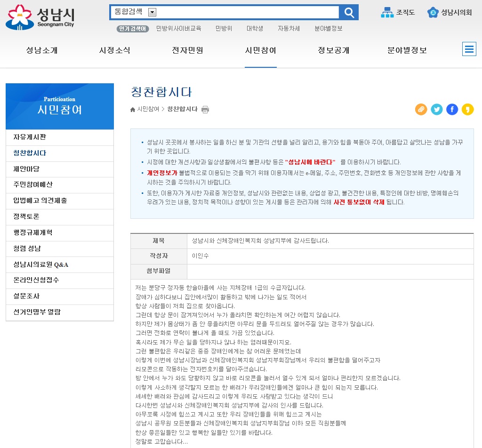The width and height of the screenshot is (482, 448).
Task: Open 자유게시판 in the sidebar
Action: click(30, 137)
